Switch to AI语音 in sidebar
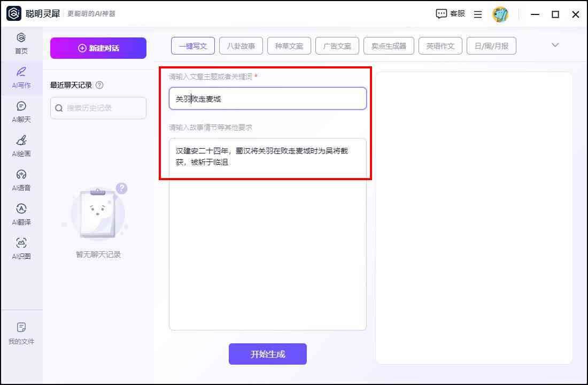Image resolution: width=588 pixels, height=385 pixels. point(21,181)
